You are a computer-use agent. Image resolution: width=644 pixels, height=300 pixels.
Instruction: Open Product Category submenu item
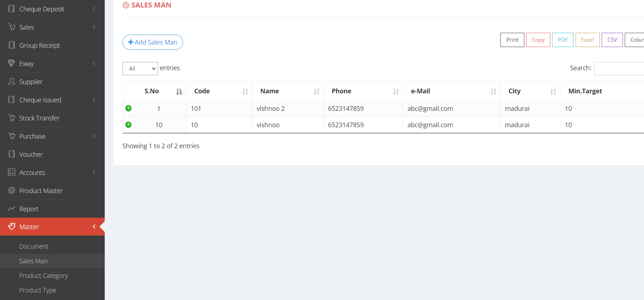pyautogui.click(x=43, y=276)
